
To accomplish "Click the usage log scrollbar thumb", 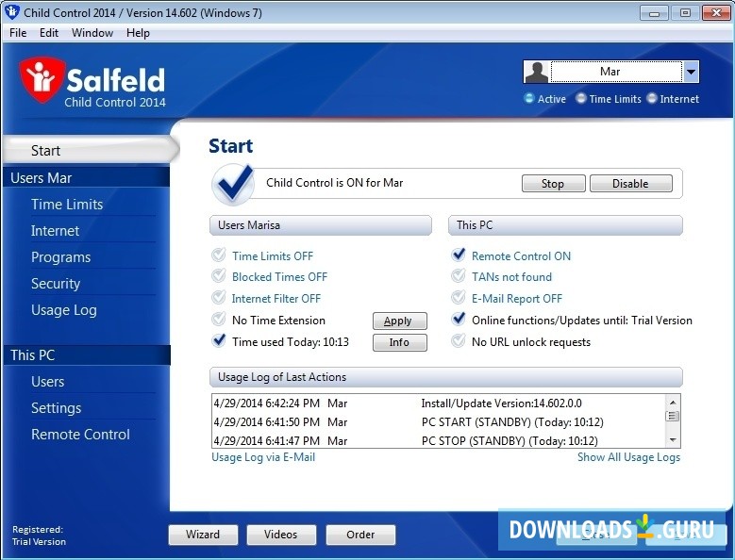I will coord(673,416).
